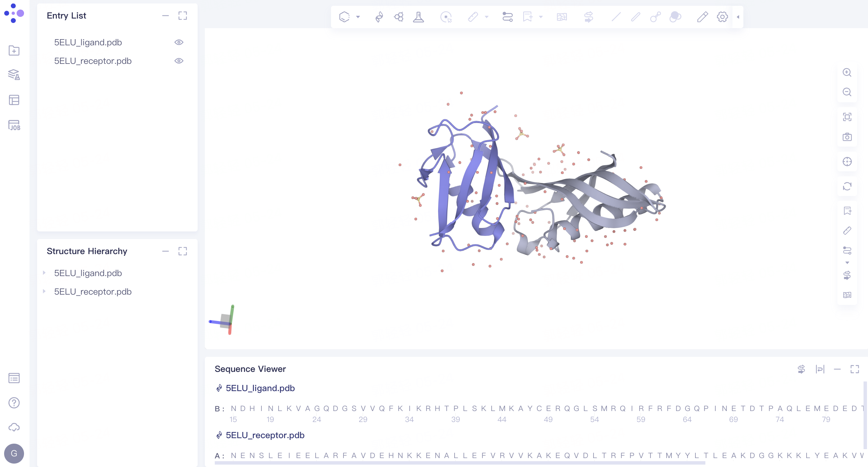Zoom in with the magnifier icon
The image size is (868, 467).
click(x=847, y=72)
